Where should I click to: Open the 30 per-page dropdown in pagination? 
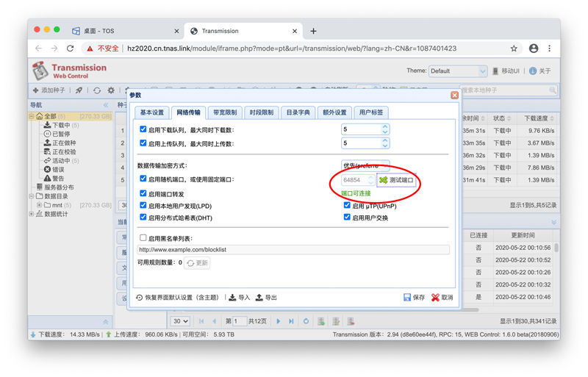point(180,321)
